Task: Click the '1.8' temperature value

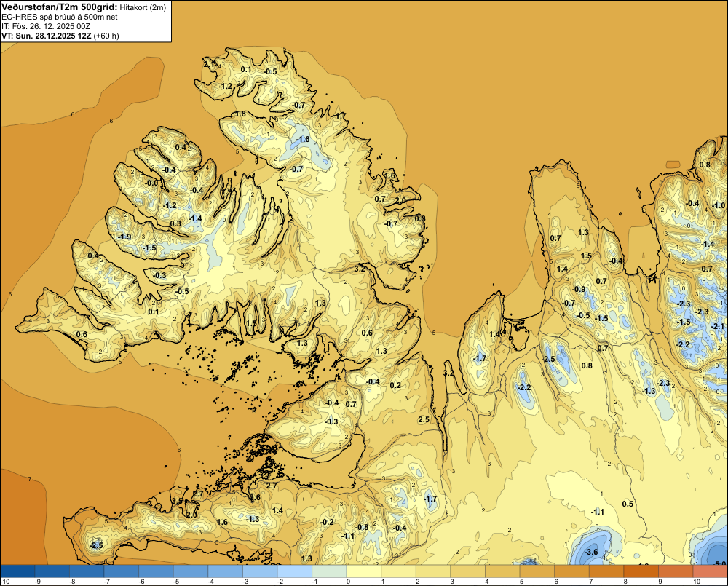Action: coord(240,114)
